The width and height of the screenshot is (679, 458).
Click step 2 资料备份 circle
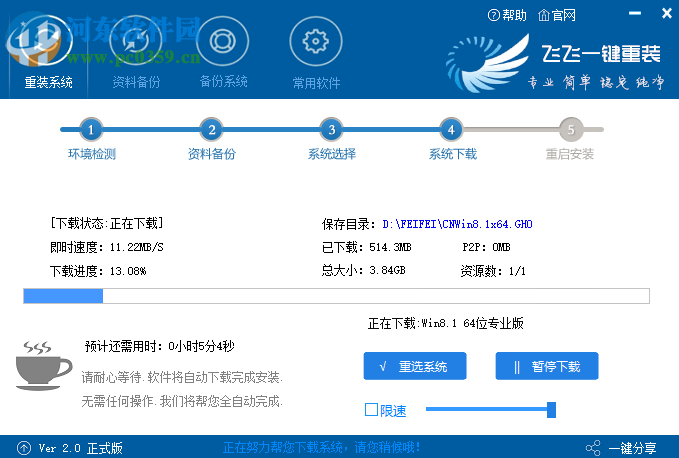pyautogui.click(x=211, y=129)
